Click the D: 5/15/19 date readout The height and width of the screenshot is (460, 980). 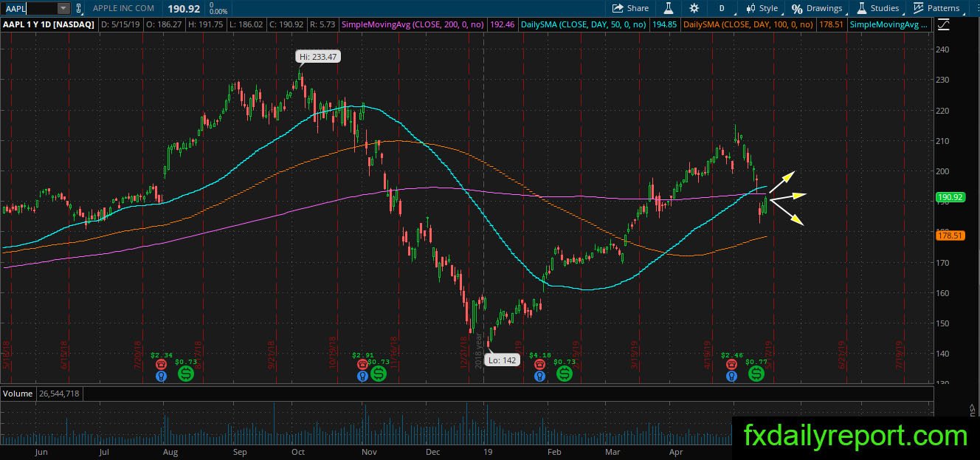(120, 24)
